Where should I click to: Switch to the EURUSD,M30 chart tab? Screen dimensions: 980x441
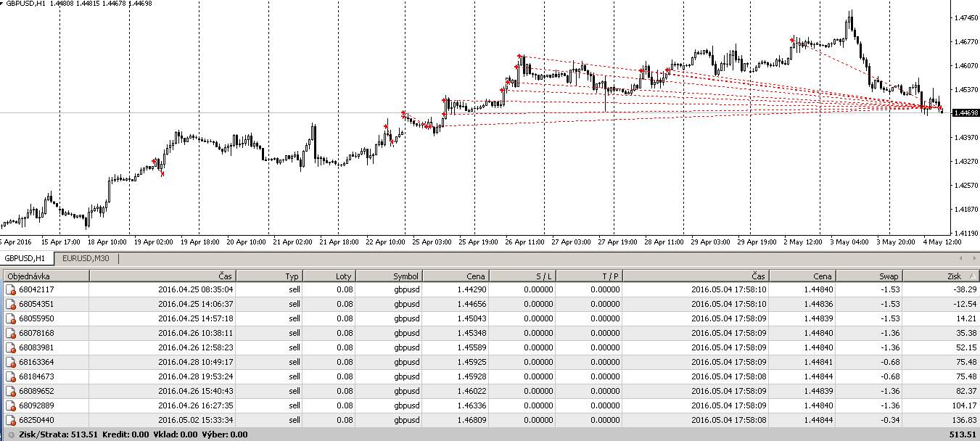(x=86, y=258)
